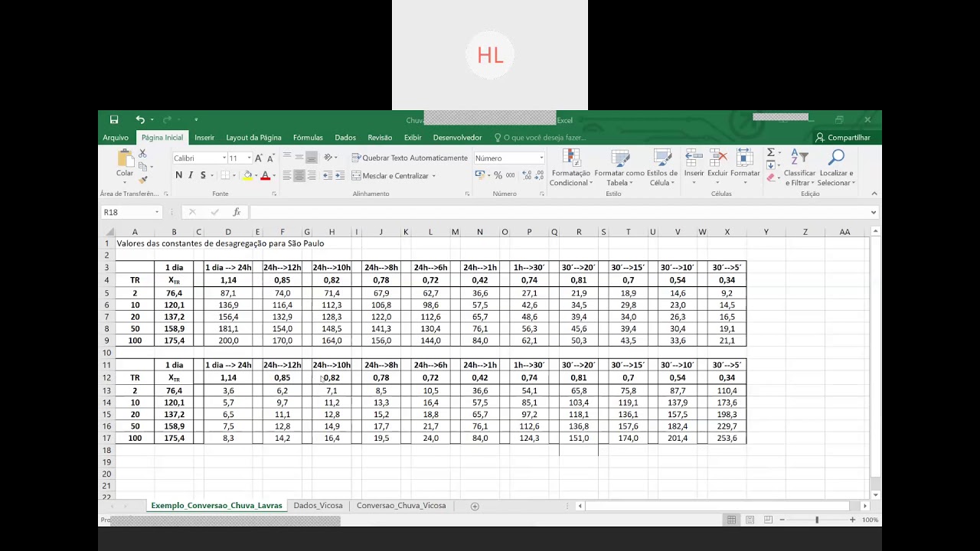Screen dimensions: 980x551
Task: Open Mesclar e Centralizar dropdown arrow
Action: point(434,176)
